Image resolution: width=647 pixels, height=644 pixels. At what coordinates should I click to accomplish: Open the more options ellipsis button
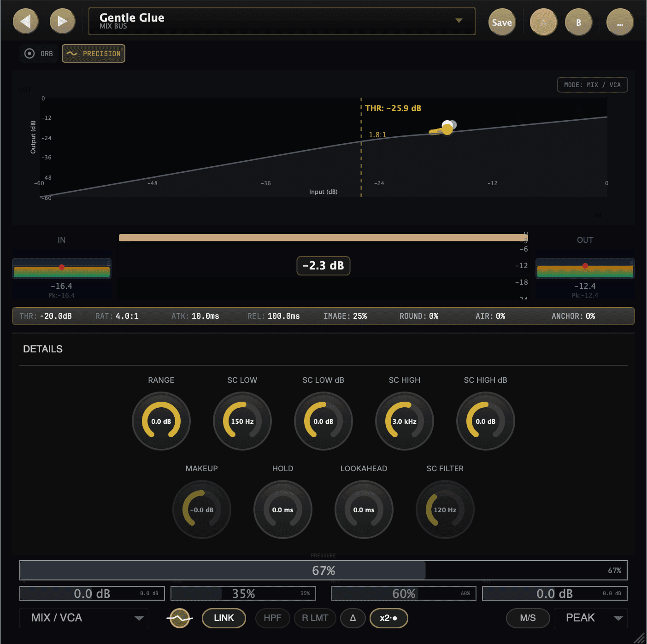(x=620, y=23)
